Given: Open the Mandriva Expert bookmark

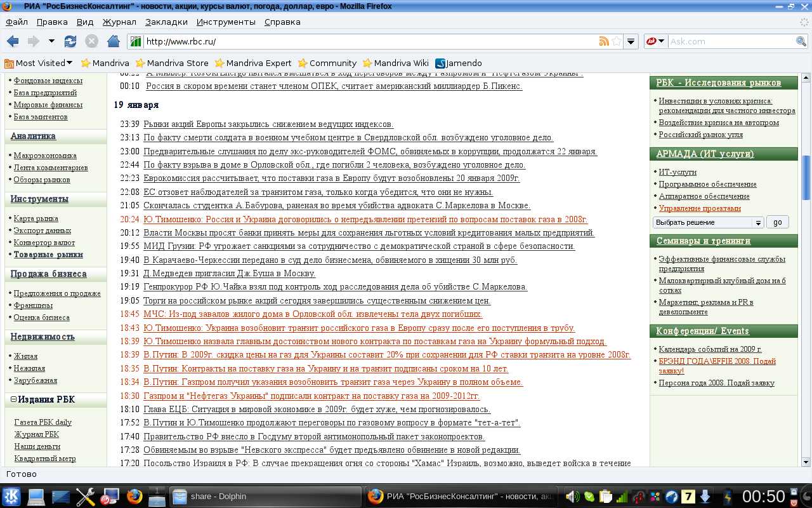Looking at the screenshot, I should (253, 63).
